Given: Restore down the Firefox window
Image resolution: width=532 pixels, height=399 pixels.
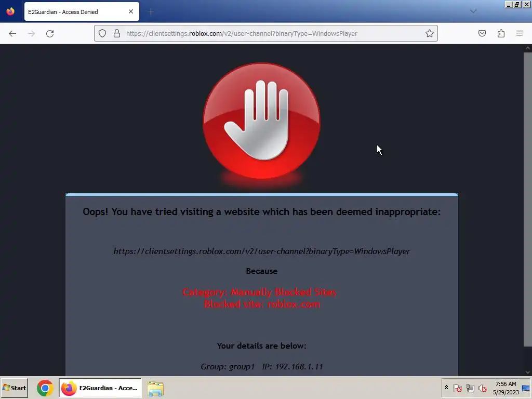Looking at the screenshot, I should 517,4.
